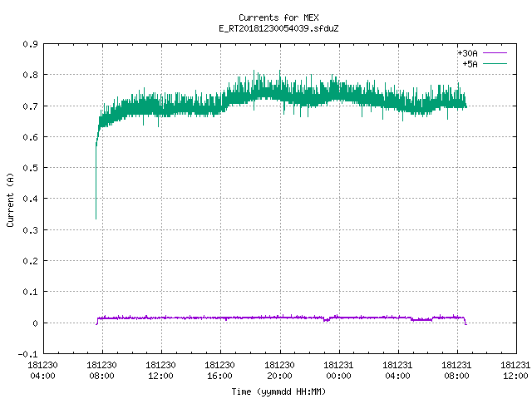Click the 0.2 y-axis tick label
This screenshot has width=532, height=399.
click(x=30, y=261)
